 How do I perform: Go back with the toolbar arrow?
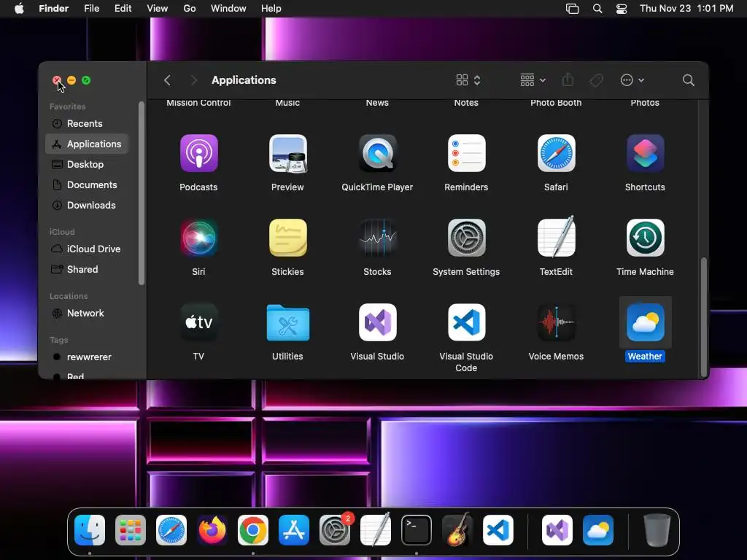tap(167, 80)
